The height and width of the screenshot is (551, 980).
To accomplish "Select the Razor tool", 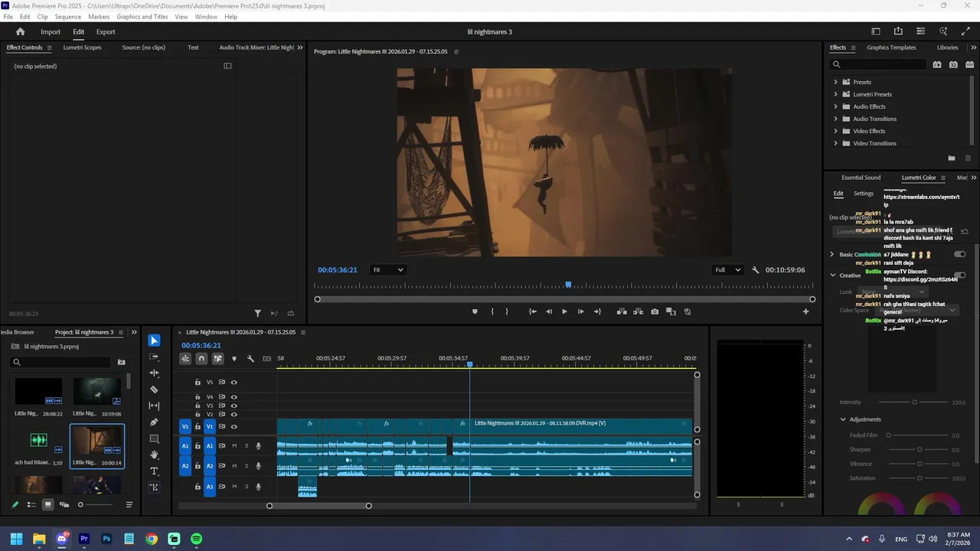I will [154, 390].
